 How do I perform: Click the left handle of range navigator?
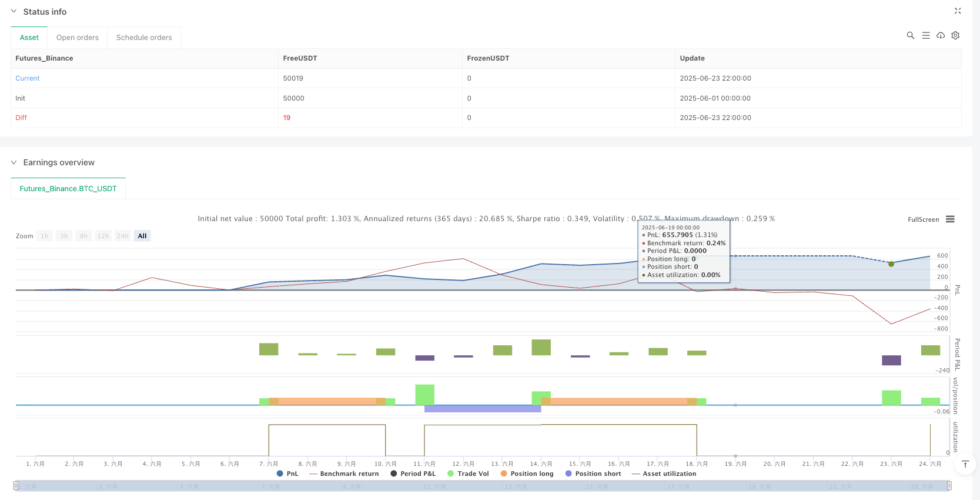[x=16, y=486]
